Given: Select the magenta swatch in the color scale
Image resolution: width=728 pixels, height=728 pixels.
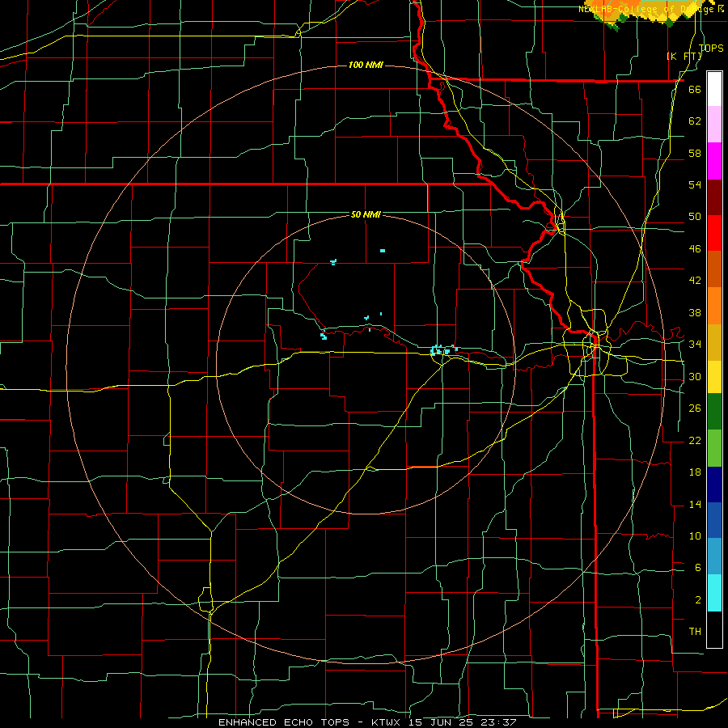Looking at the screenshot, I should pos(714,161).
